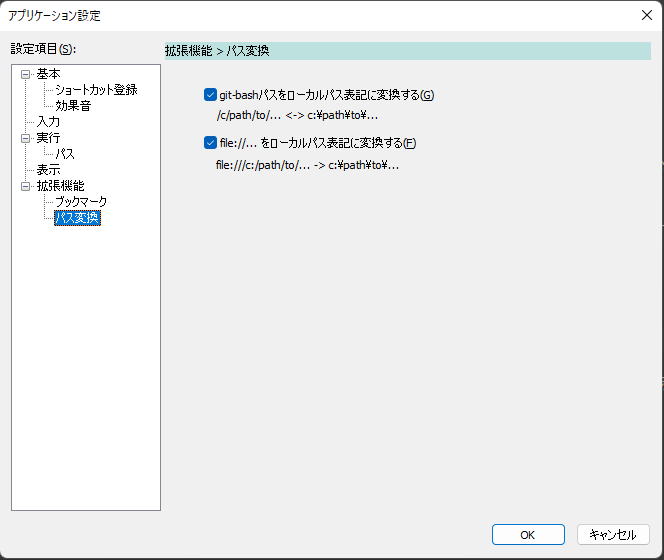Image resolution: width=664 pixels, height=560 pixels.
Task: Click the 拡張機能 > パス変換 header
Action: coord(407,51)
